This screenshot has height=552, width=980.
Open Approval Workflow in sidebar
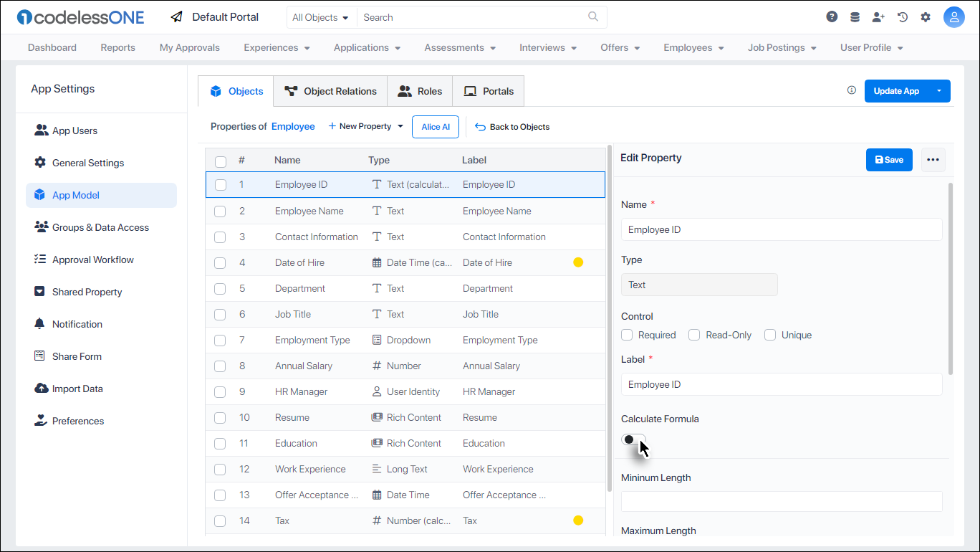(101, 260)
